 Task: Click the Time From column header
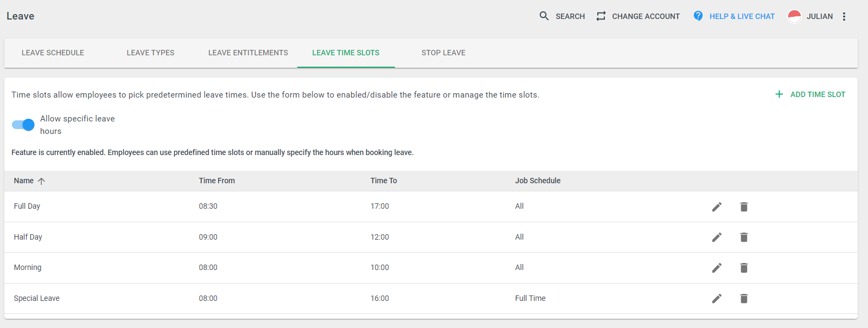coord(216,181)
